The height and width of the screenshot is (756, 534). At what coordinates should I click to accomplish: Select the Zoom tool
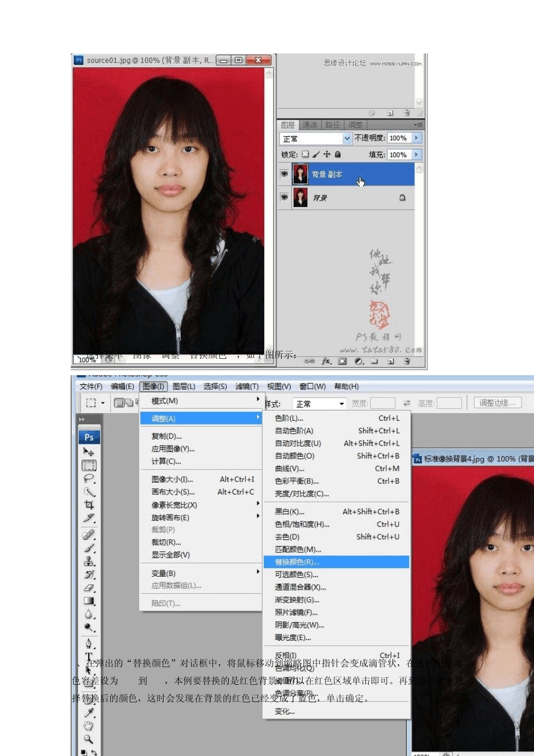pos(89,739)
